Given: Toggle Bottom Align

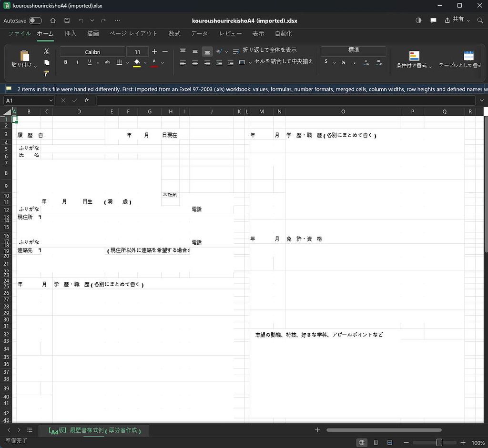Looking at the screenshot, I should tap(207, 51).
